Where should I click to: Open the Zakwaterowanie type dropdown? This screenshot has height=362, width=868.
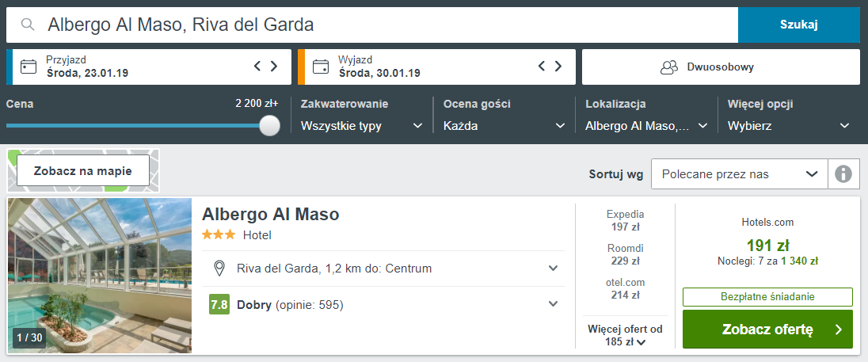coord(362,126)
